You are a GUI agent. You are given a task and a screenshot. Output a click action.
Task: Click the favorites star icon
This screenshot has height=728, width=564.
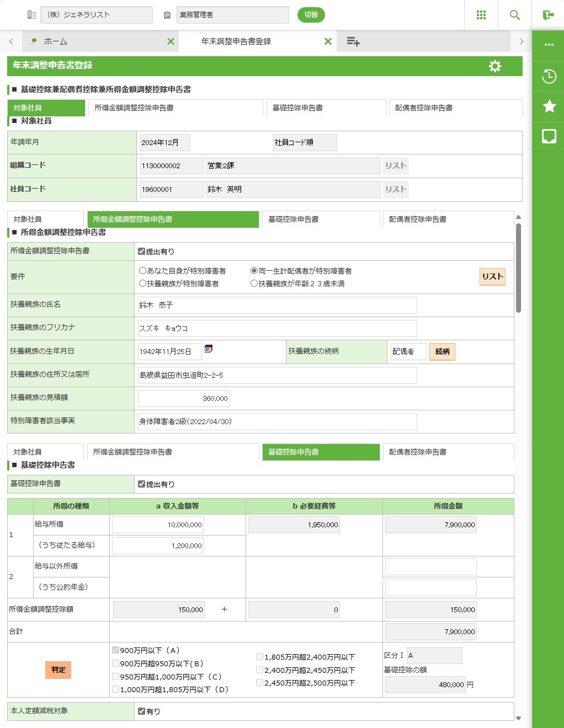coord(549,106)
